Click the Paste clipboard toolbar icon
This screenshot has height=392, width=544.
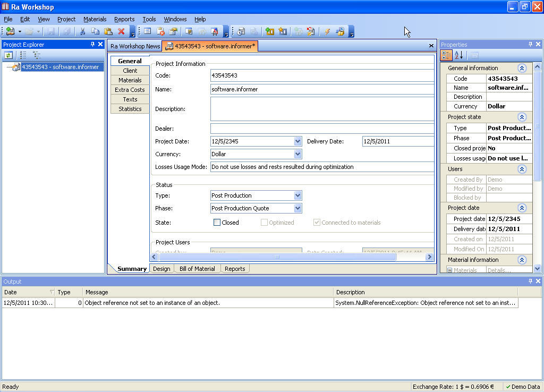coord(108,31)
